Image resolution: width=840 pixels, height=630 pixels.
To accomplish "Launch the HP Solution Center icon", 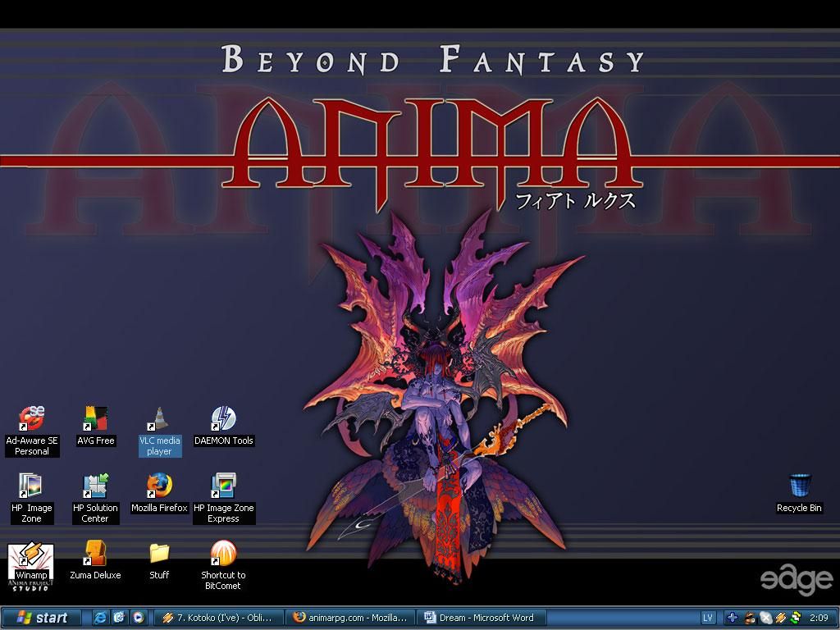I will [95, 498].
